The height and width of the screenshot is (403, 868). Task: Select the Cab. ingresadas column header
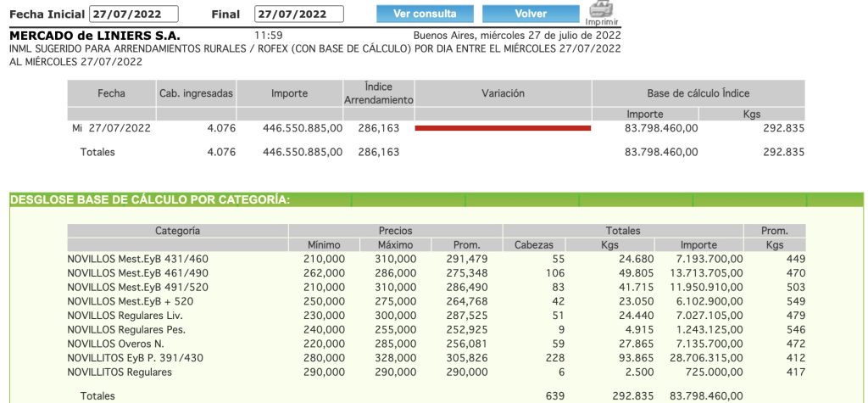(x=196, y=93)
